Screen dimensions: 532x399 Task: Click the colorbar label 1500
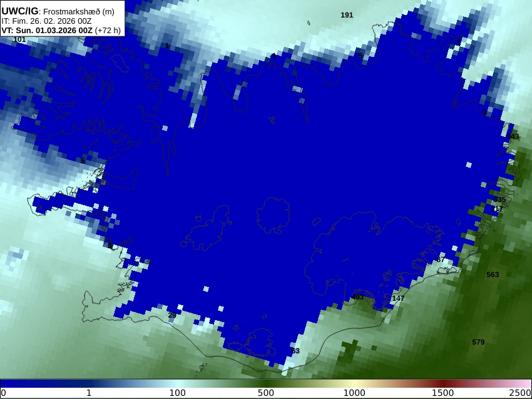[442, 393]
